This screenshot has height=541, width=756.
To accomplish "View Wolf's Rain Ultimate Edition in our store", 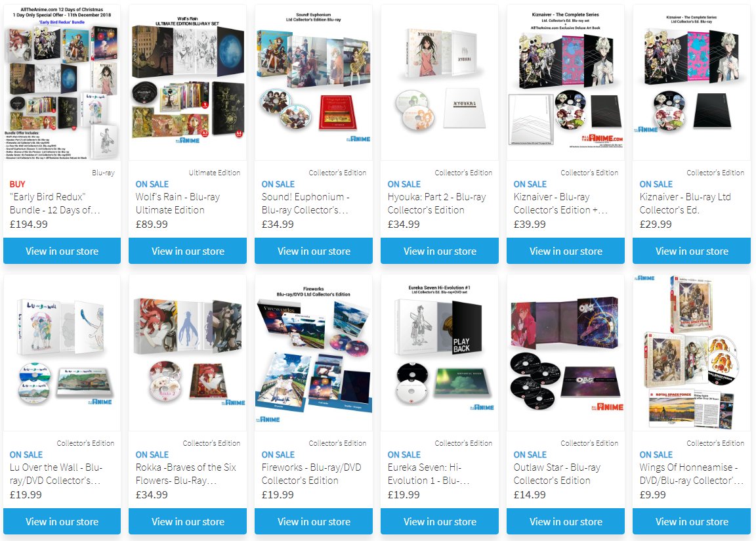I will click(188, 251).
